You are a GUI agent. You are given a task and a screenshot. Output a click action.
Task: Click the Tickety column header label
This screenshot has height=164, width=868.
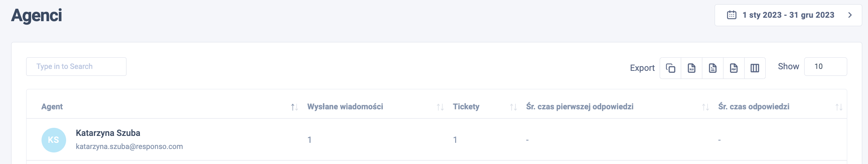[x=466, y=107]
